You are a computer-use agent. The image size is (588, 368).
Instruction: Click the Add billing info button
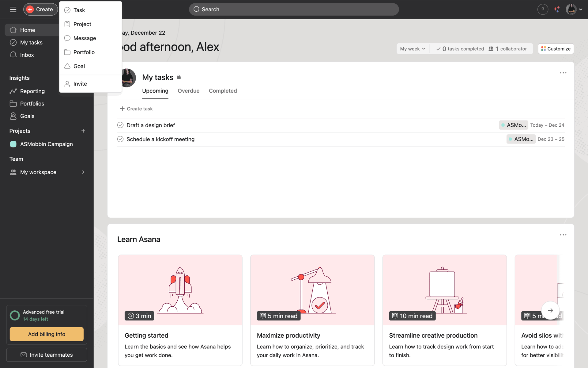47,334
